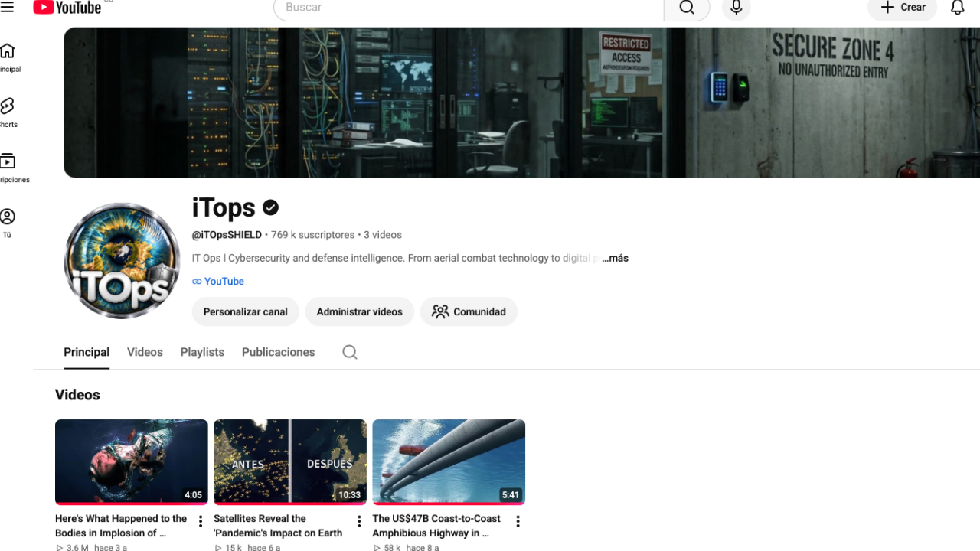980x551 pixels.
Task: Open the channel banner image
Action: pos(521,103)
